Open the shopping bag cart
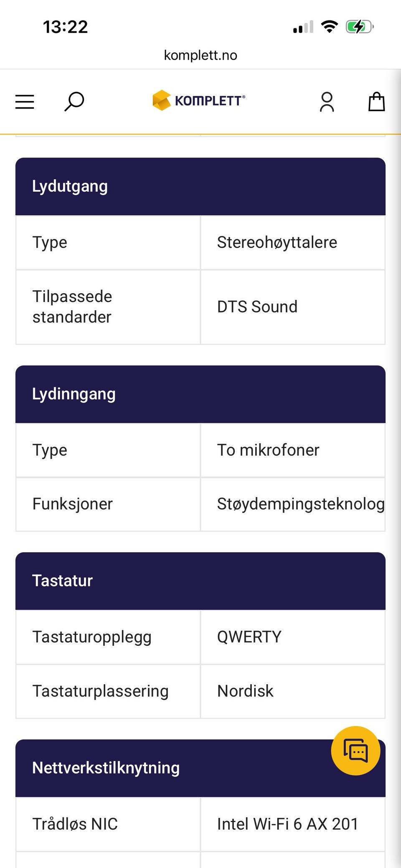The width and height of the screenshot is (401, 868). coord(376,102)
